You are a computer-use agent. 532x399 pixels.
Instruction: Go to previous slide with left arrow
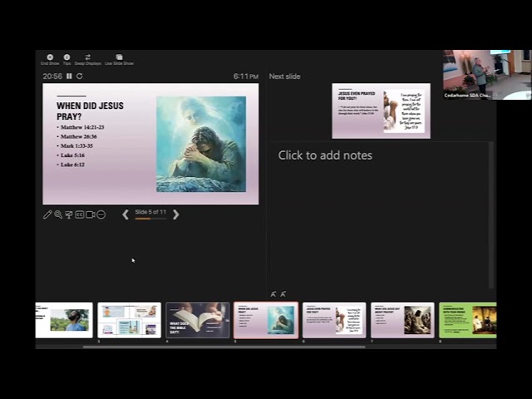pos(126,214)
